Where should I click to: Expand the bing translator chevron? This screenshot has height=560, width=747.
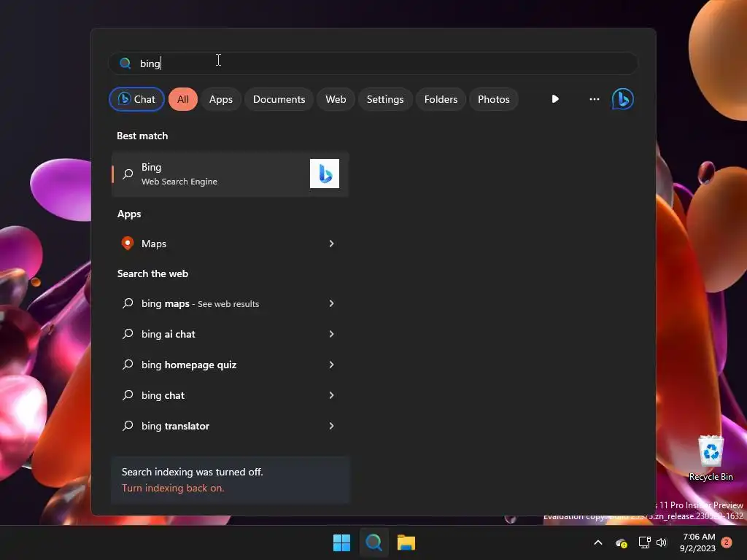332,426
